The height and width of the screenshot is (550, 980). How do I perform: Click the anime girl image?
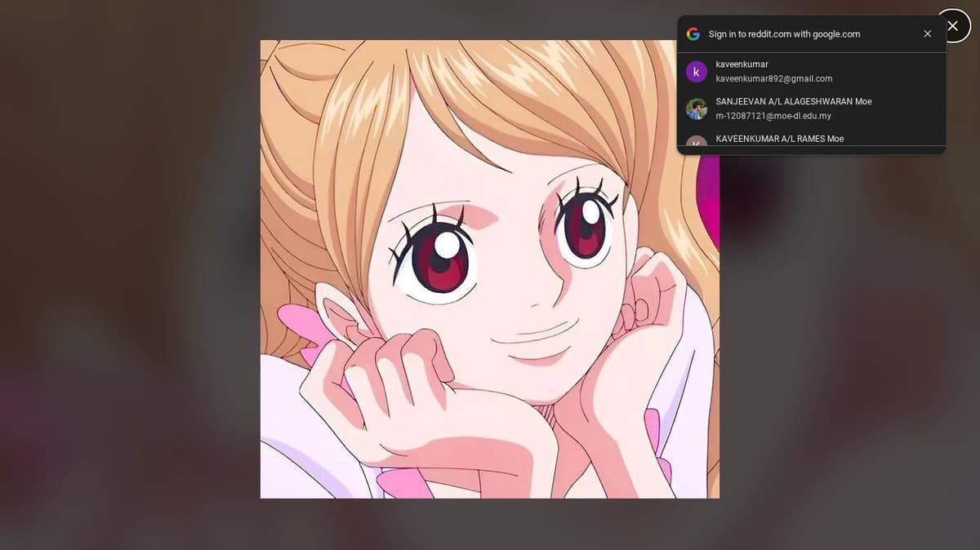[489, 269]
